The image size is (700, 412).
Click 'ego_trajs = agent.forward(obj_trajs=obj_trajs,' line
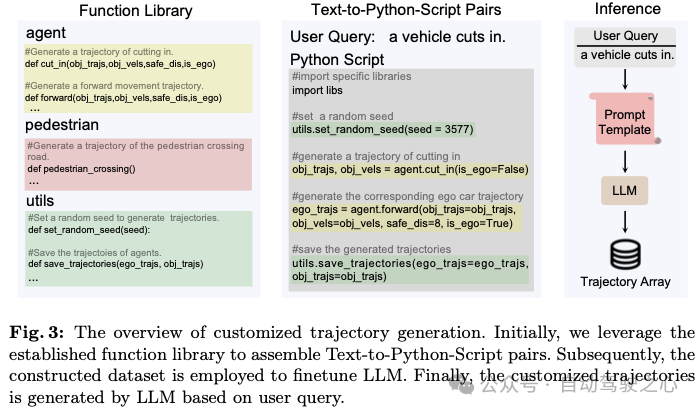pyautogui.click(x=404, y=209)
